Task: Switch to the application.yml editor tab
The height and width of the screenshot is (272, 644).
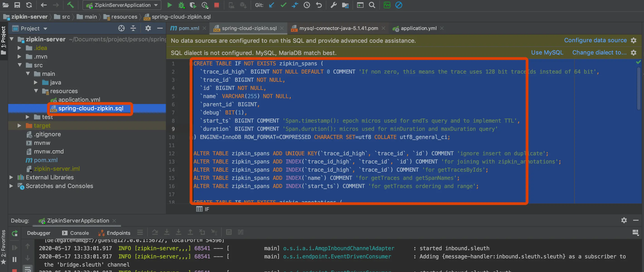Action: pyautogui.click(x=418, y=28)
